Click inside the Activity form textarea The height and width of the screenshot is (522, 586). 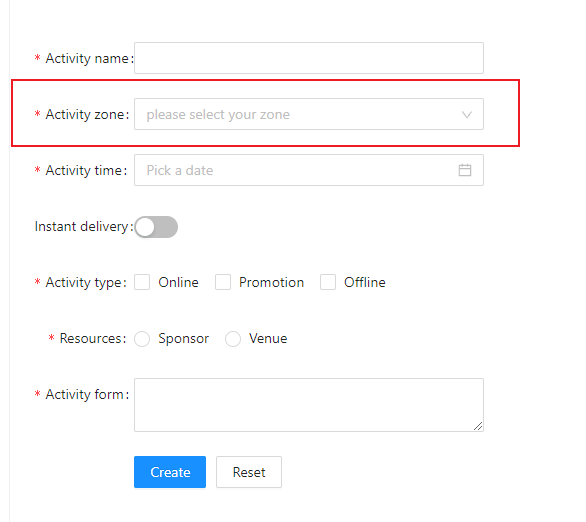pos(309,405)
